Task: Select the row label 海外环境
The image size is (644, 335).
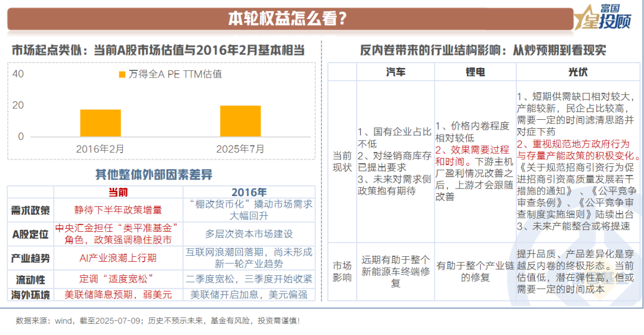Action: click(30, 295)
